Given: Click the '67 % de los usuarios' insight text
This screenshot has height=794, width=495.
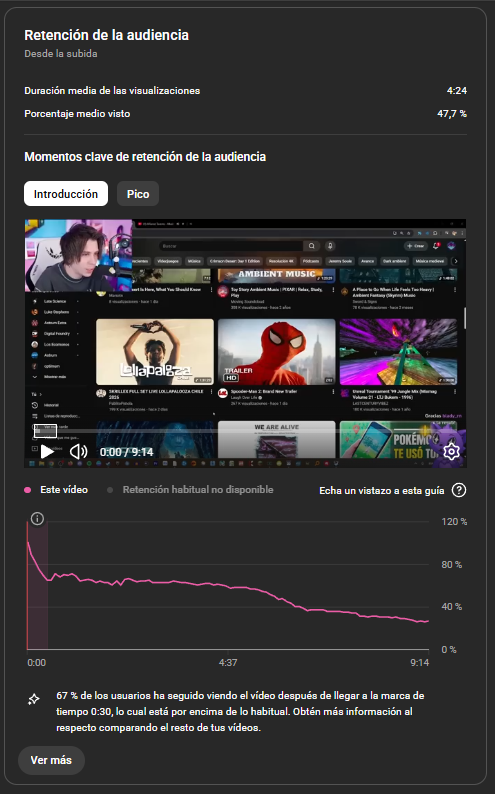Looking at the screenshot, I should coord(240,711).
